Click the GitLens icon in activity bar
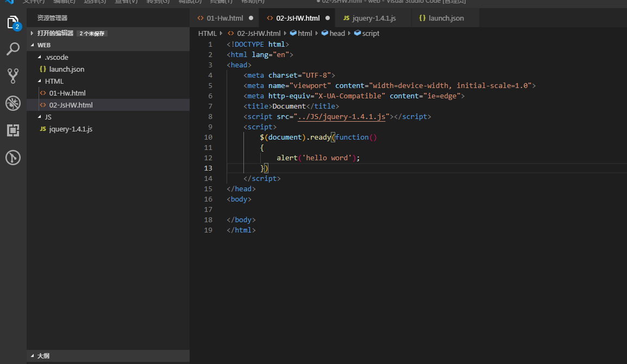 [13, 158]
